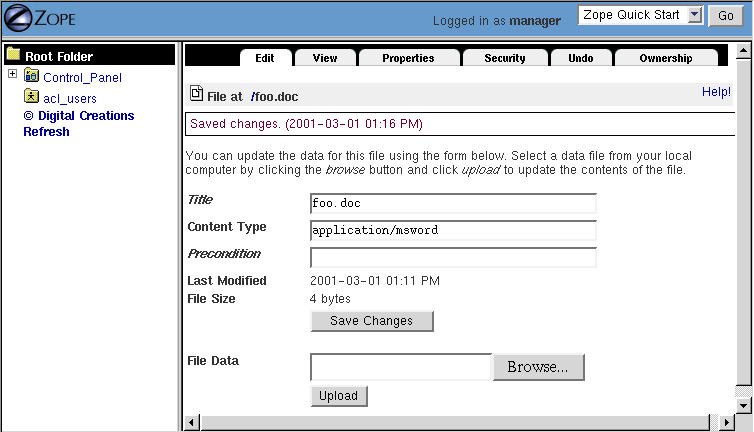
Task: Go to the Undo tab
Action: pos(580,58)
